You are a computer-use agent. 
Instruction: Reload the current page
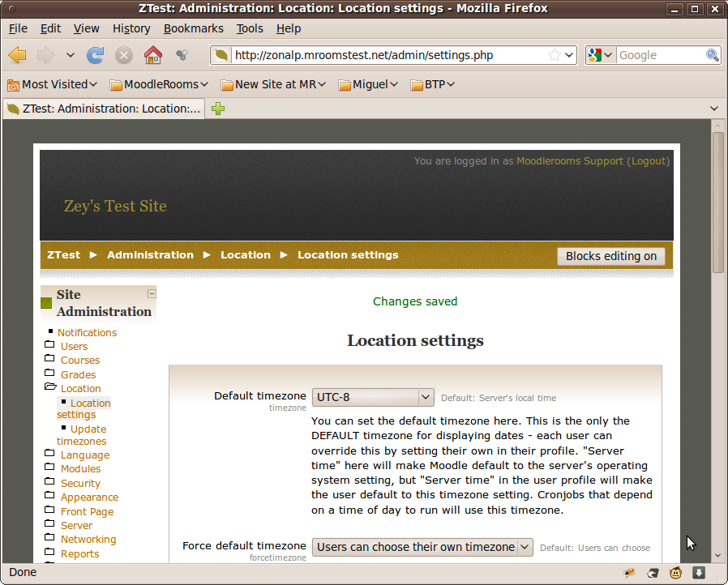coord(95,55)
